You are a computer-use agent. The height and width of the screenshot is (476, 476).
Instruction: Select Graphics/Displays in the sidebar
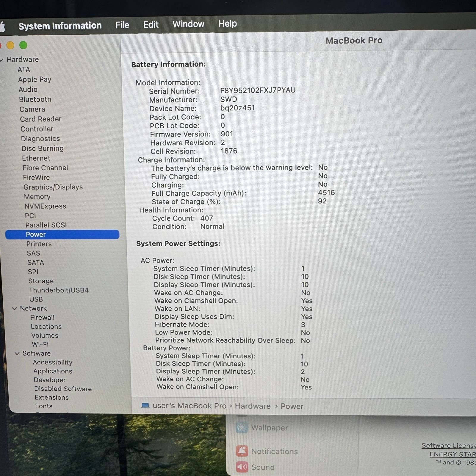(x=53, y=187)
